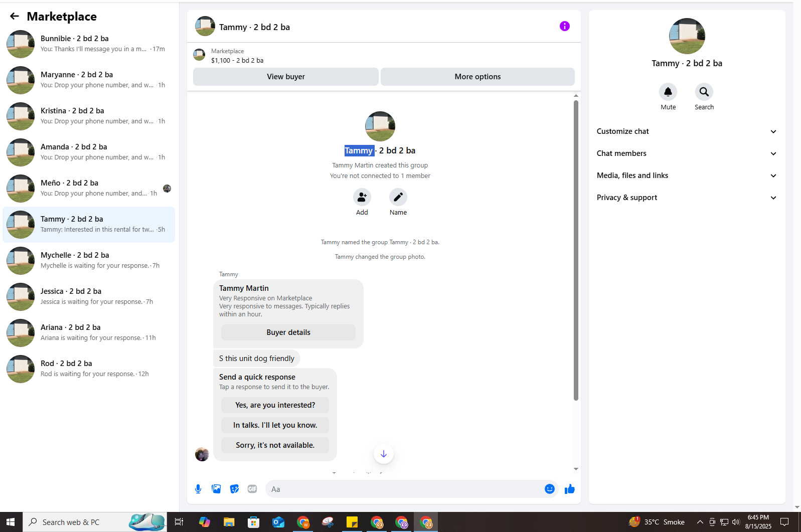
Task: Send "Sorry, it's not available." reply
Action: 275,445
